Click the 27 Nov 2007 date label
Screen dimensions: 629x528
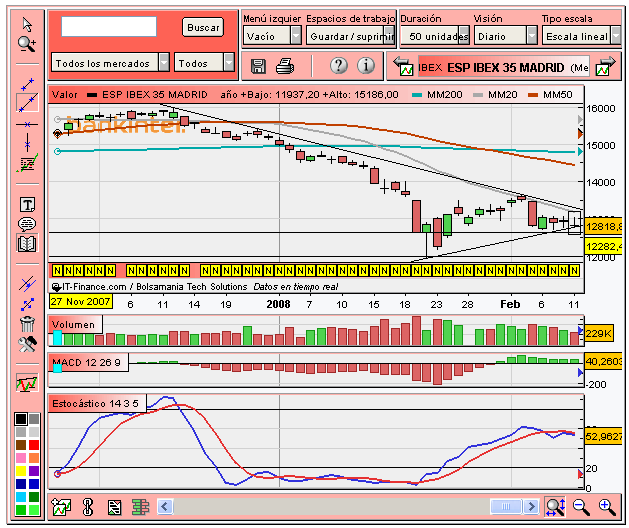click(81, 301)
